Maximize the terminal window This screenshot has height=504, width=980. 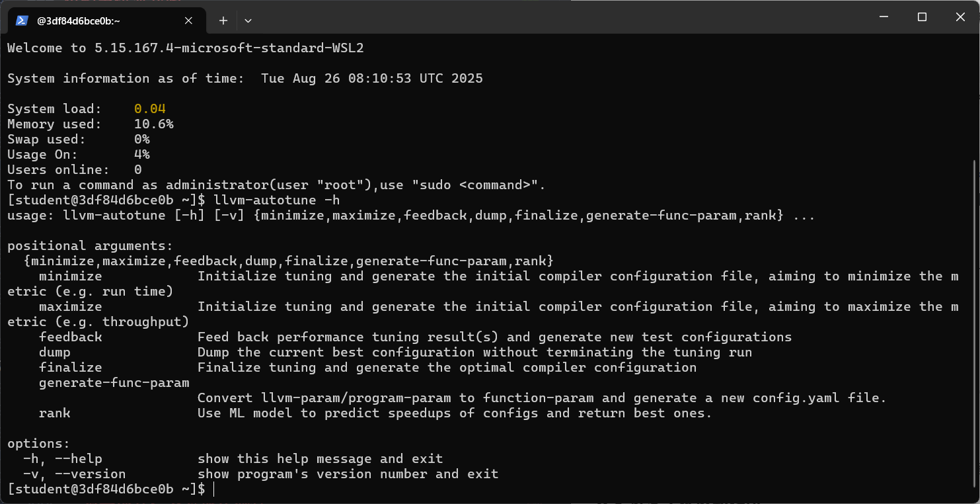[x=922, y=17]
